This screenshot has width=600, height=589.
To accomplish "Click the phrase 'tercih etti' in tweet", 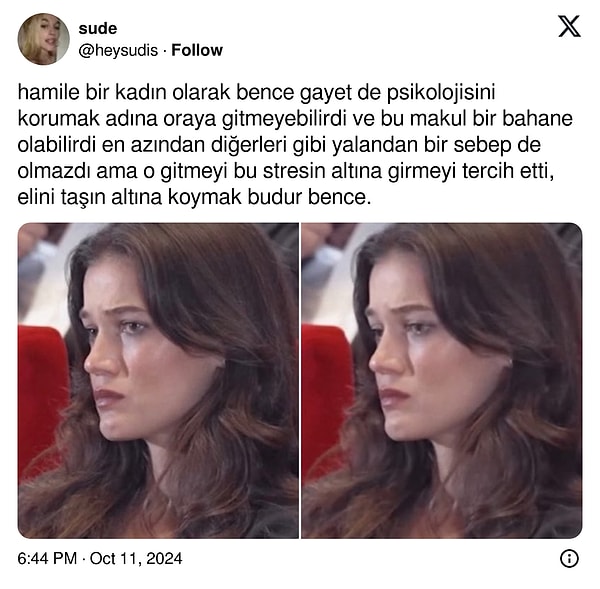I will pyautogui.click(x=508, y=171).
